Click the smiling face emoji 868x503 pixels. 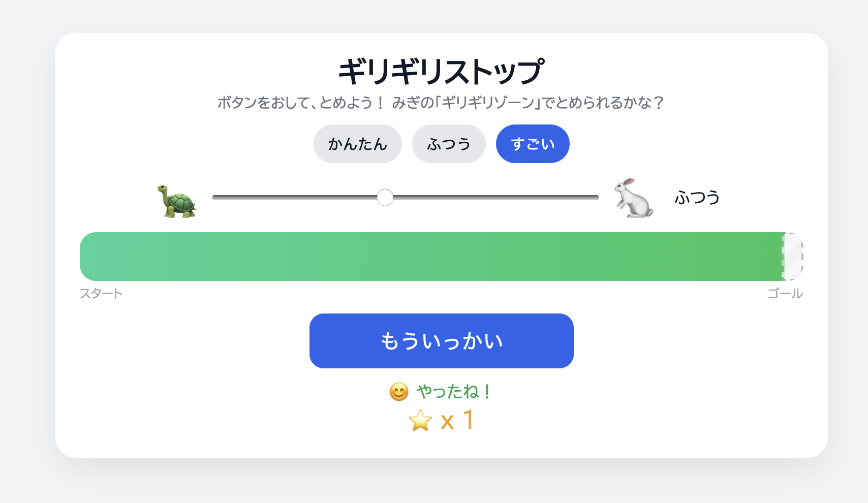click(x=399, y=392)
